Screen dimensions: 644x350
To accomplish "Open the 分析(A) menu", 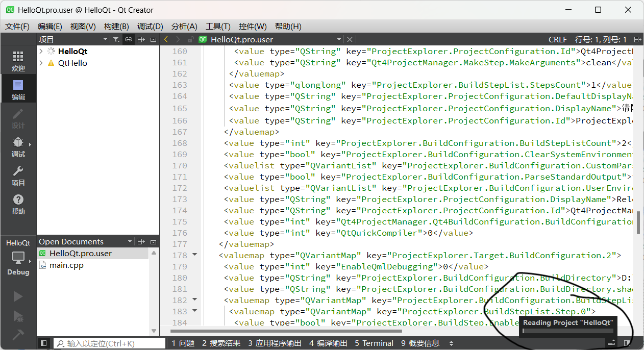I will [x=184, y=26].
